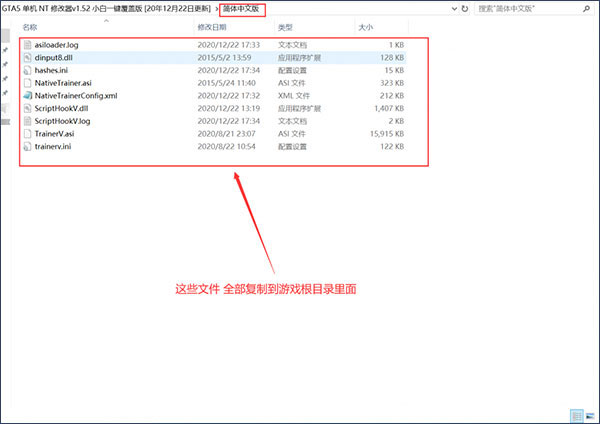Select the NativeTrainerConfig.xml file name
Image resolution: width=600 pixels, height=424 pixels.
[x=76, y=96]
